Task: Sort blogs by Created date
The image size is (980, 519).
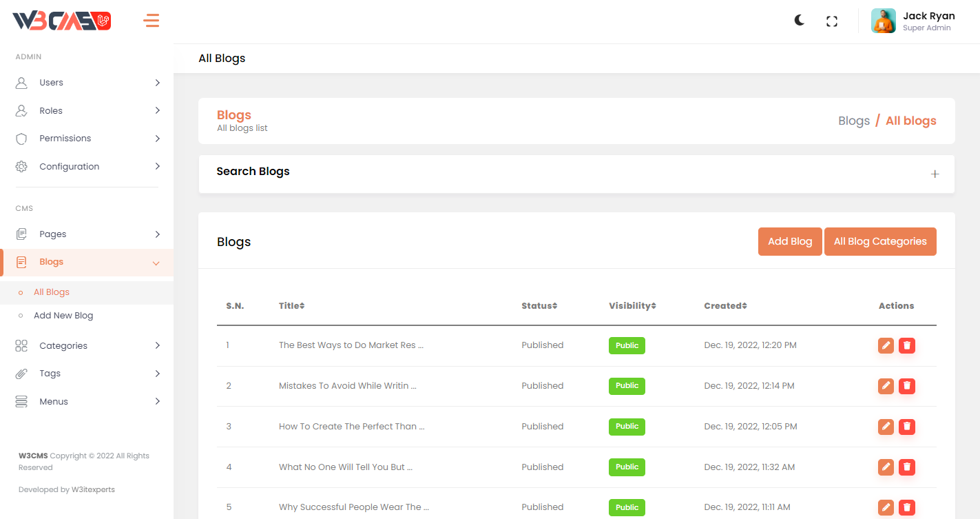Action: [725, 306]
